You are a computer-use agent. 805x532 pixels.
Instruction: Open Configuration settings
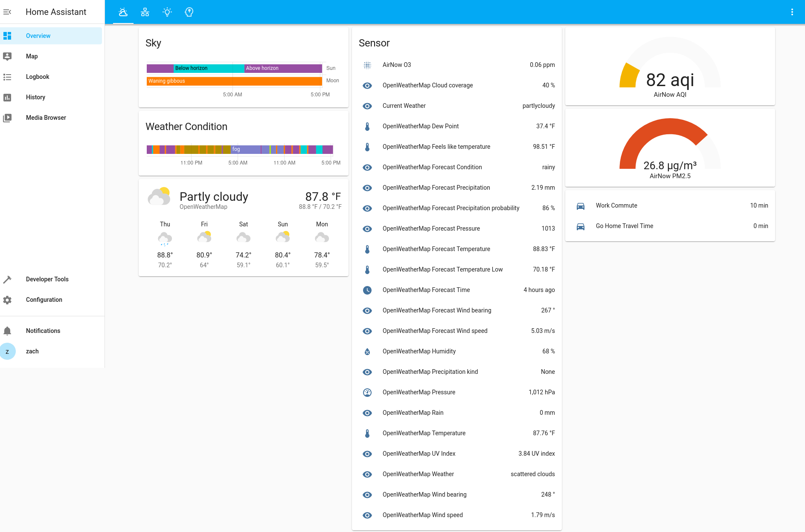51,300
